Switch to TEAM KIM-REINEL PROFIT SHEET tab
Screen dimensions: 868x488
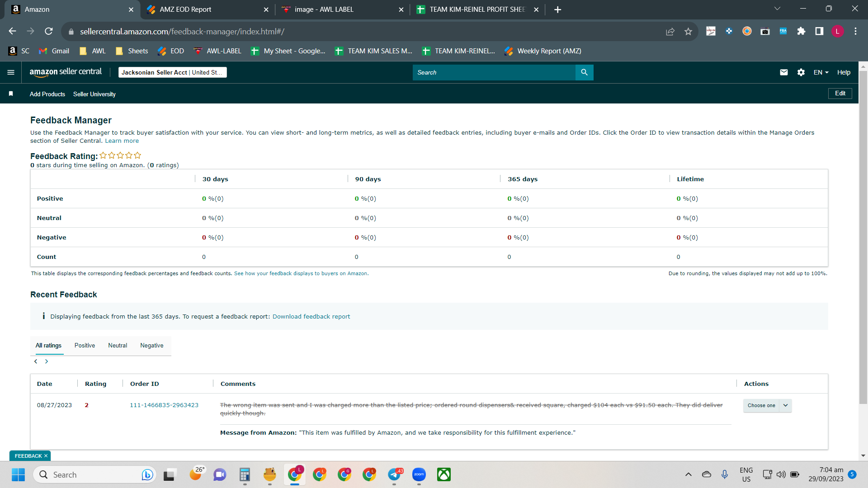pyautogui.click(x=476, y=9)
